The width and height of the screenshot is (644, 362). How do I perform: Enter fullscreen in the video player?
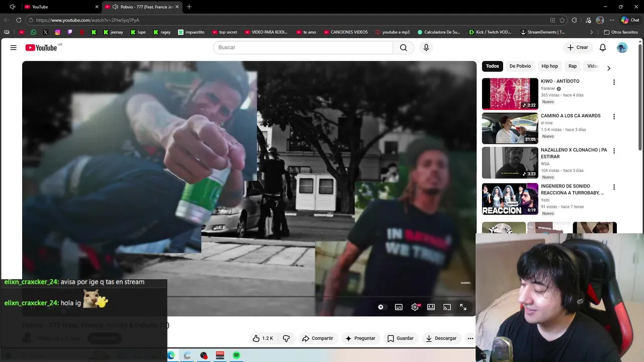pos(463,307)
